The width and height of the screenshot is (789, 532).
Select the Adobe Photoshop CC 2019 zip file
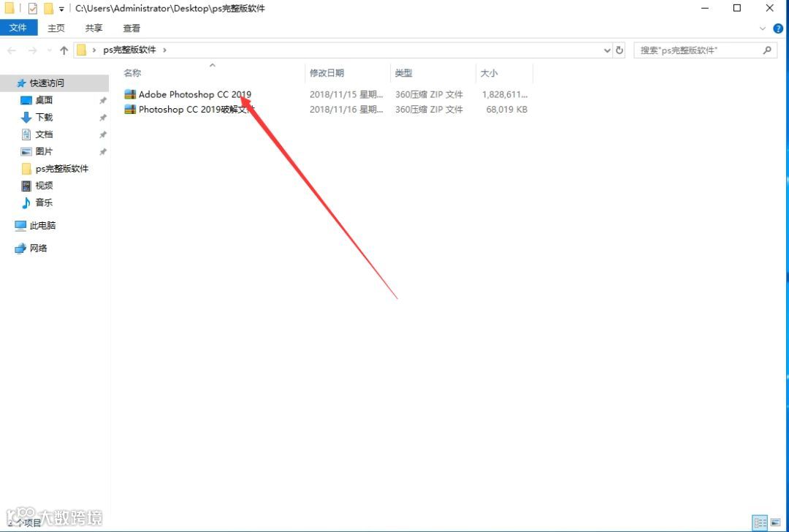coord(195,94)
